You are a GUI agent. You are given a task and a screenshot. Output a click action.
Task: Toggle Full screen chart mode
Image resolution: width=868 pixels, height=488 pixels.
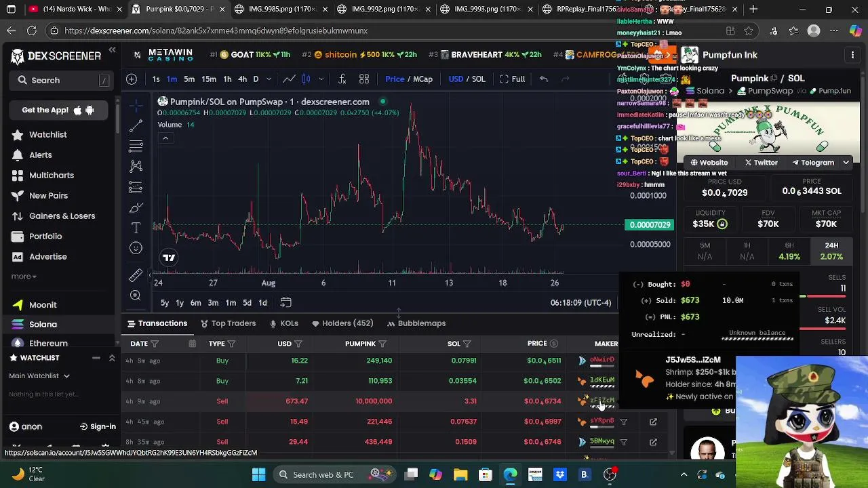click(513, 79)
